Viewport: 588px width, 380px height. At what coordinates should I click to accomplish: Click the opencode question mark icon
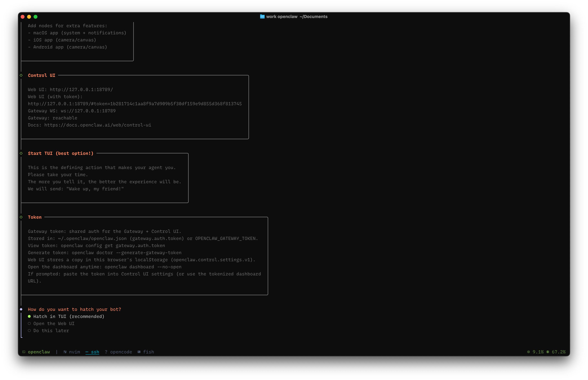[106, 352]
